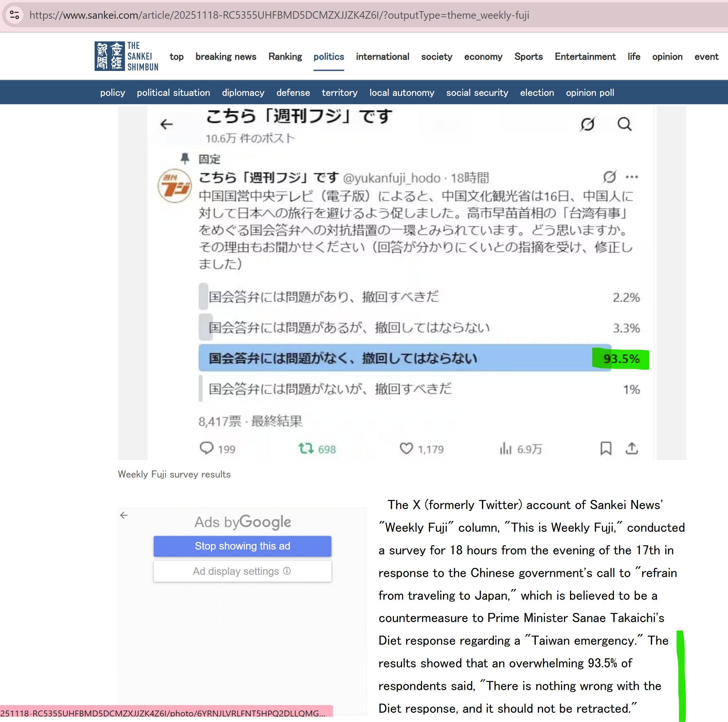Go back using the tweet header arrow
Image resolution: width=728 pixels, height=722 pixels.
167,124
